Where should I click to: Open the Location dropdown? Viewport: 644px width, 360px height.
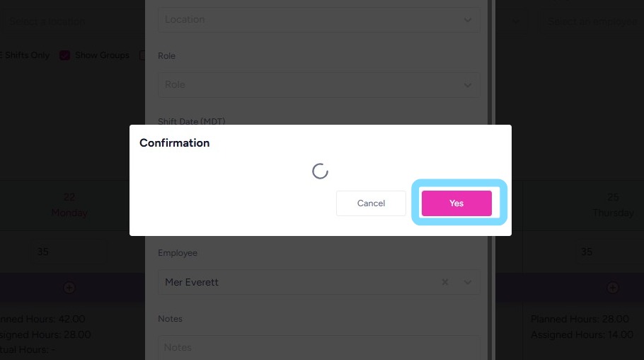coord(318,20)
